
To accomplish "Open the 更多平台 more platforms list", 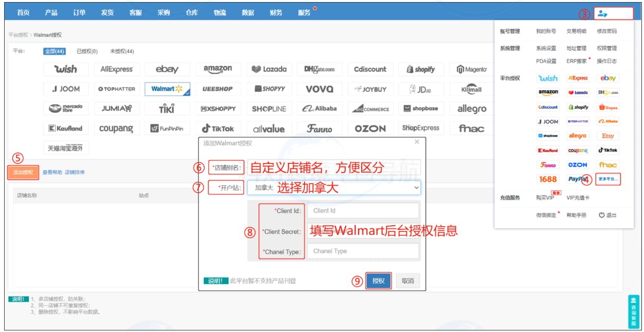I will click(608, 179).
